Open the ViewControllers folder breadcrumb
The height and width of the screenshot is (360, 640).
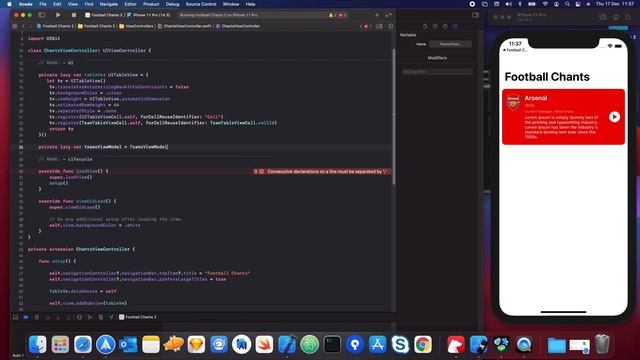click(x=136, y=26)
